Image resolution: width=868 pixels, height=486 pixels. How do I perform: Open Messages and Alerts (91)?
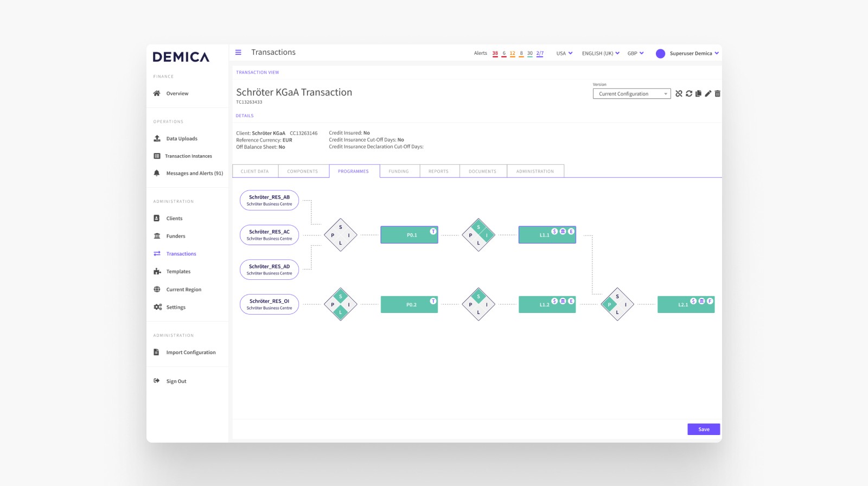click(194, 174)
